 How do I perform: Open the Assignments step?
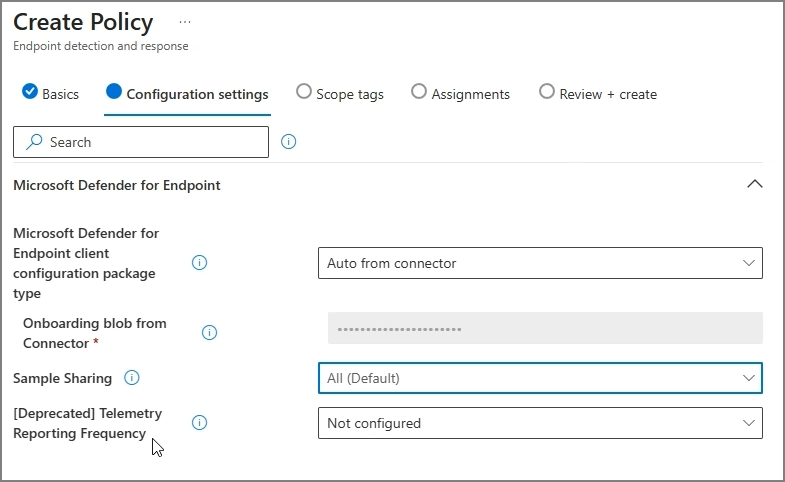pyautogui.click(x=460, y=94)
